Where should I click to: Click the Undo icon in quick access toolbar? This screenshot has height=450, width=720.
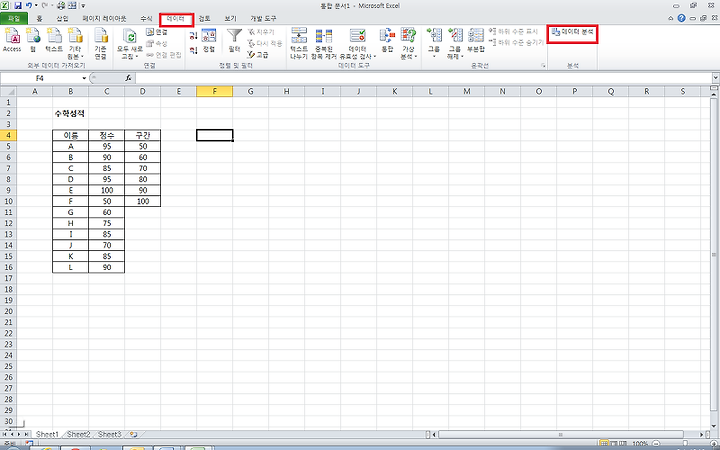point(29,6)
